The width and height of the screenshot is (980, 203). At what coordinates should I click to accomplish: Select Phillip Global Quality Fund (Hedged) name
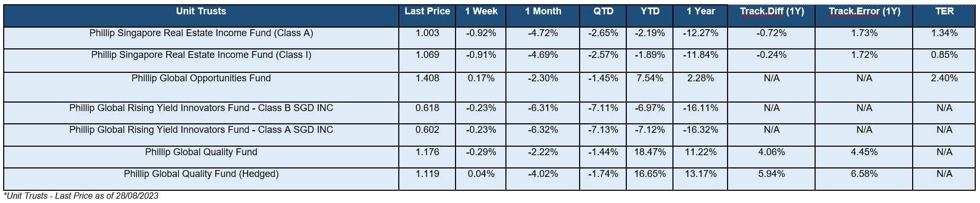[201, 174]
